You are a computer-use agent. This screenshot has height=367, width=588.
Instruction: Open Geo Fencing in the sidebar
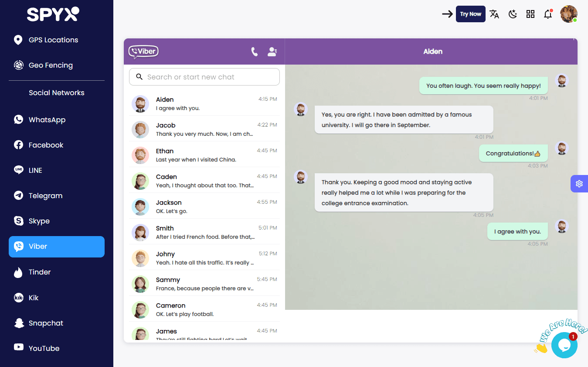pos(57,65)
